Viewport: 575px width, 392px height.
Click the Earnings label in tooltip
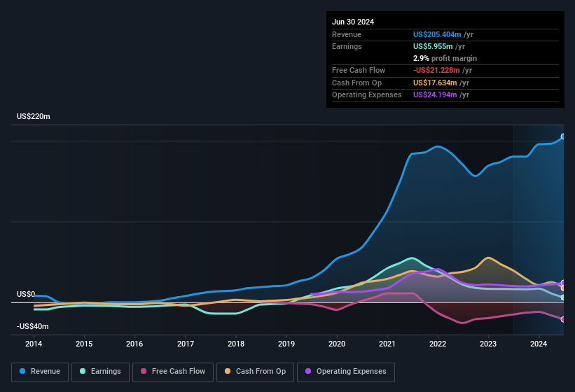point(347,46)
